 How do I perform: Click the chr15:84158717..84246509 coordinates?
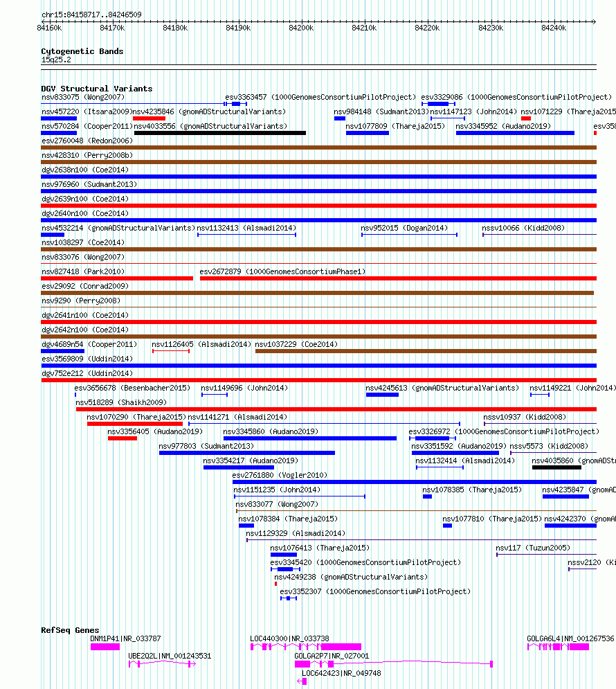(x=91, y=15)
